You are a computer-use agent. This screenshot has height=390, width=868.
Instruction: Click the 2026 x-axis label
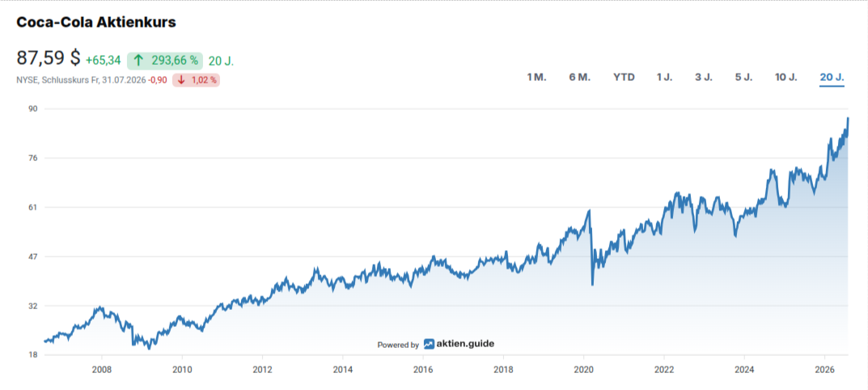click(x=825, y=369)
